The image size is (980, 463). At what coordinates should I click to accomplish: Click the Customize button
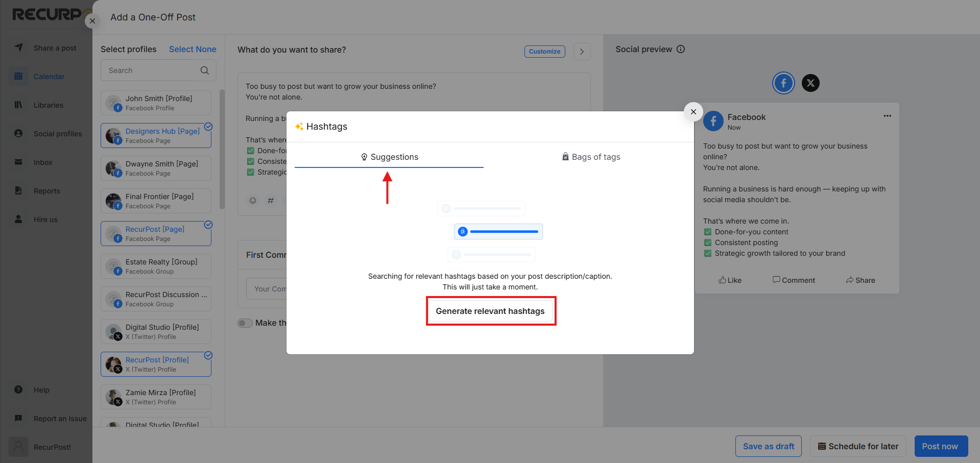pos(544,52)
